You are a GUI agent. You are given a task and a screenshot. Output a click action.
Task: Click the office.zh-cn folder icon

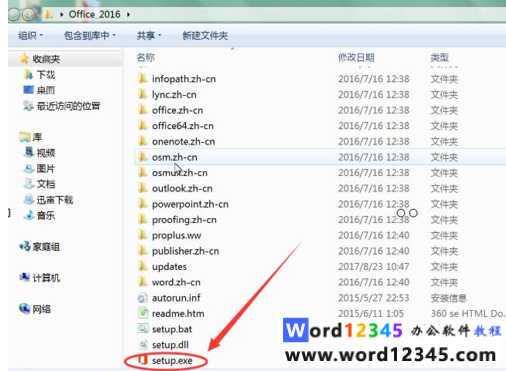[143, 110]
